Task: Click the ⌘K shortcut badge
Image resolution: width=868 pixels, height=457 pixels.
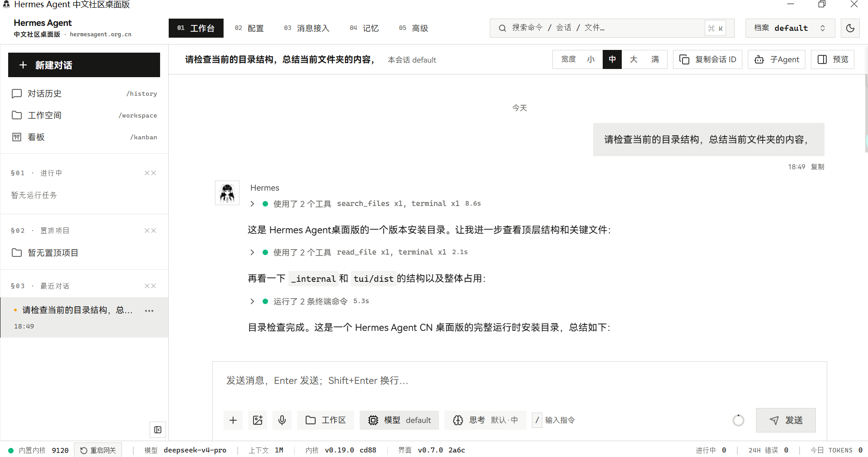Action: pyautogui.click(x=715, y=28)
